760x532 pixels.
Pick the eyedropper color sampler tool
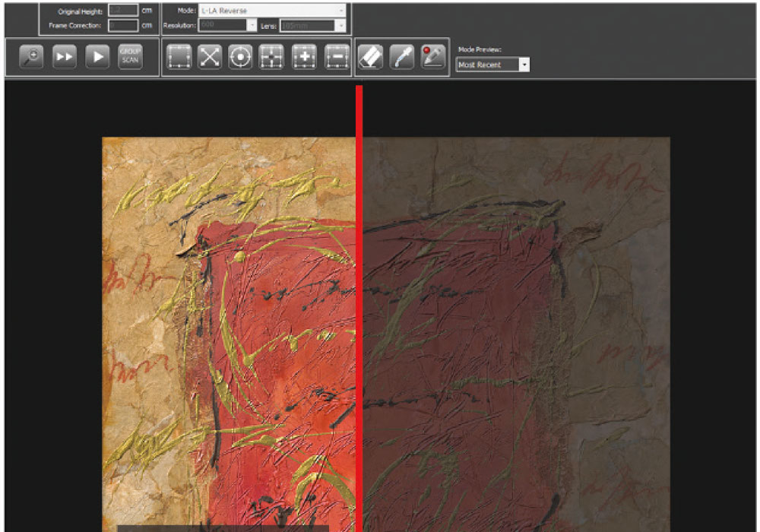click(402, 57)
